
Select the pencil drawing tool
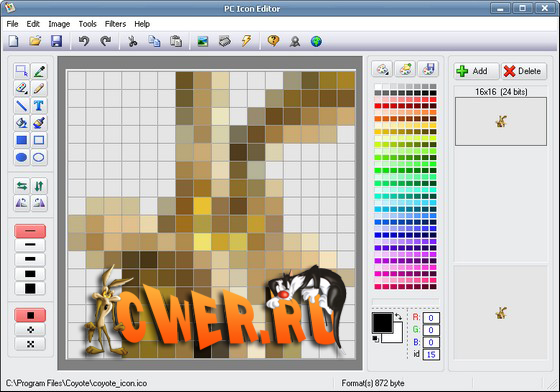coord(39,88)
